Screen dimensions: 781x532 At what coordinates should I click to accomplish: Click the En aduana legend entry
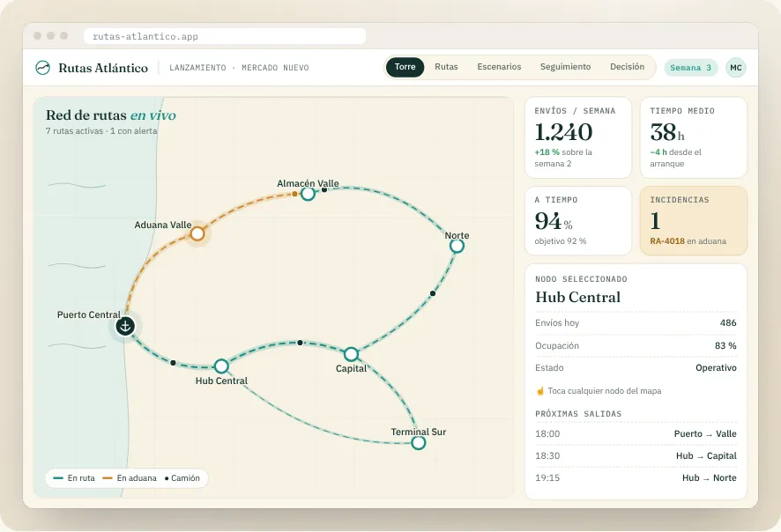(x=130, y=478)
